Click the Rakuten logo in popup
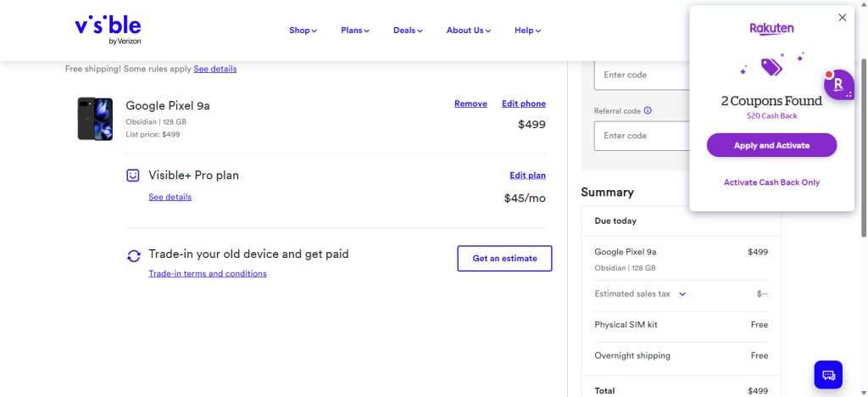 click(x=771, y=29)
